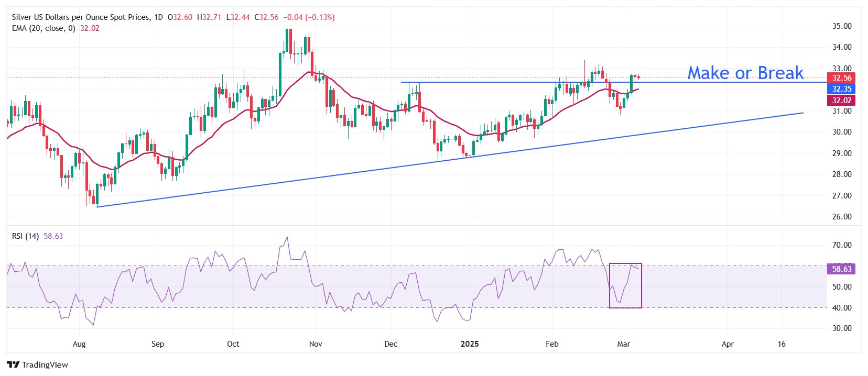Click the TradingView logo icon
868x376 pixels.
click(x=13, y=365)
